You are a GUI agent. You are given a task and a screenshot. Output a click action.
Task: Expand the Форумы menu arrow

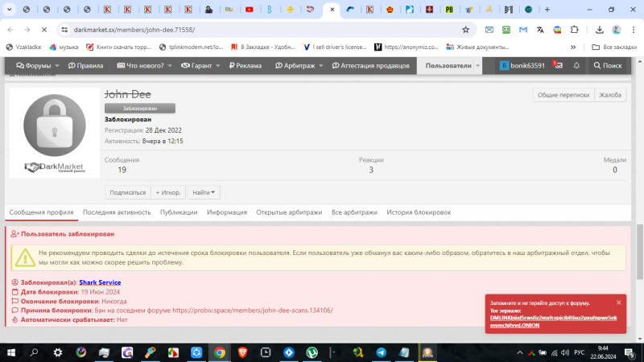click(57, 66)
